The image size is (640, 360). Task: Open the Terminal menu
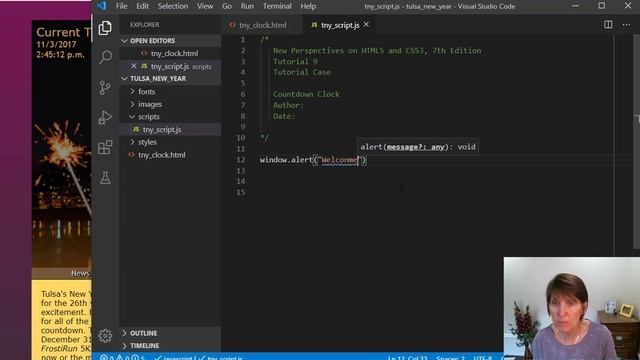pyautogui.click(x=277, y=6)
